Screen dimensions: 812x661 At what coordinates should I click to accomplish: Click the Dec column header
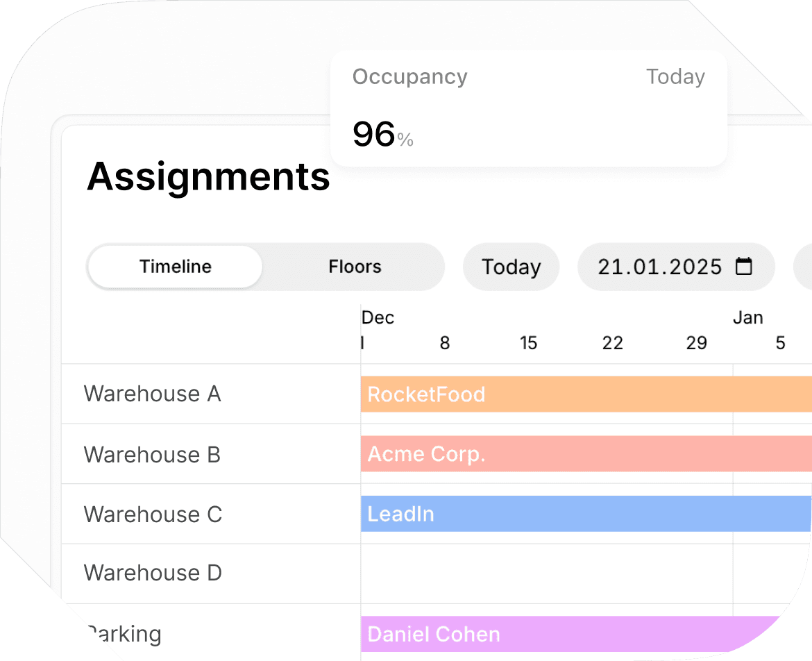click(x=377, y=317)
